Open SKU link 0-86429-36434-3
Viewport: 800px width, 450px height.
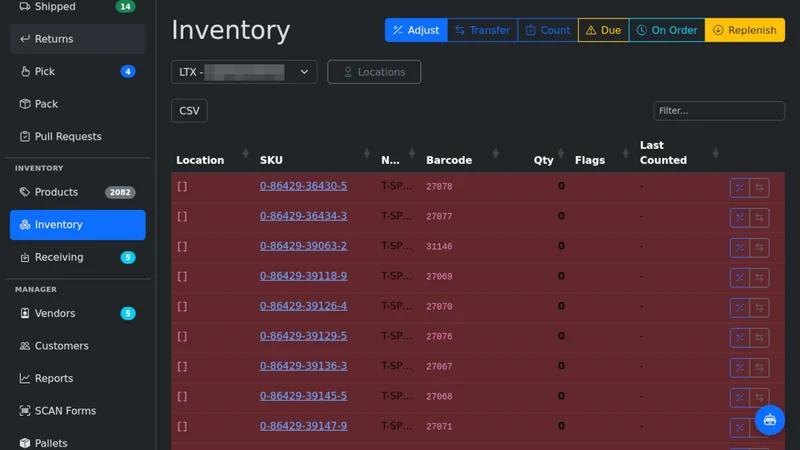(x=304, y=216)
